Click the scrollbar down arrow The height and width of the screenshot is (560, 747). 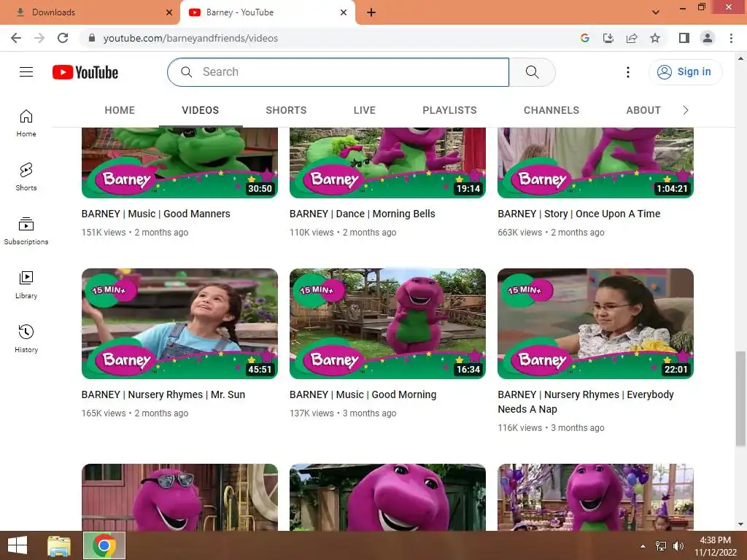click(x=740, y=524)
